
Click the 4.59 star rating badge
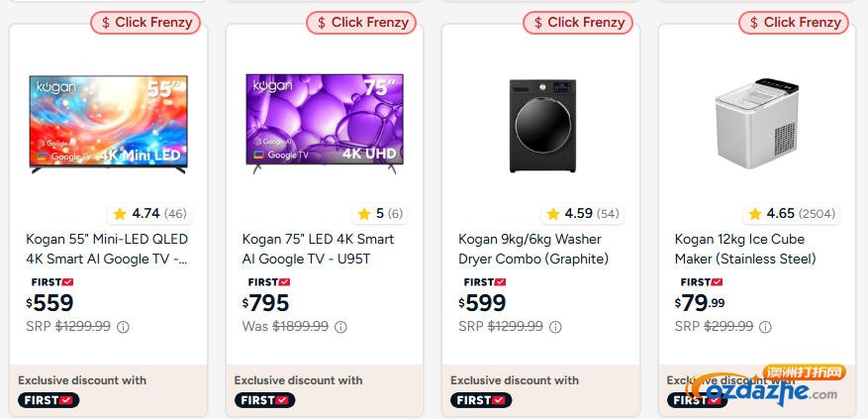click(581, 214)
